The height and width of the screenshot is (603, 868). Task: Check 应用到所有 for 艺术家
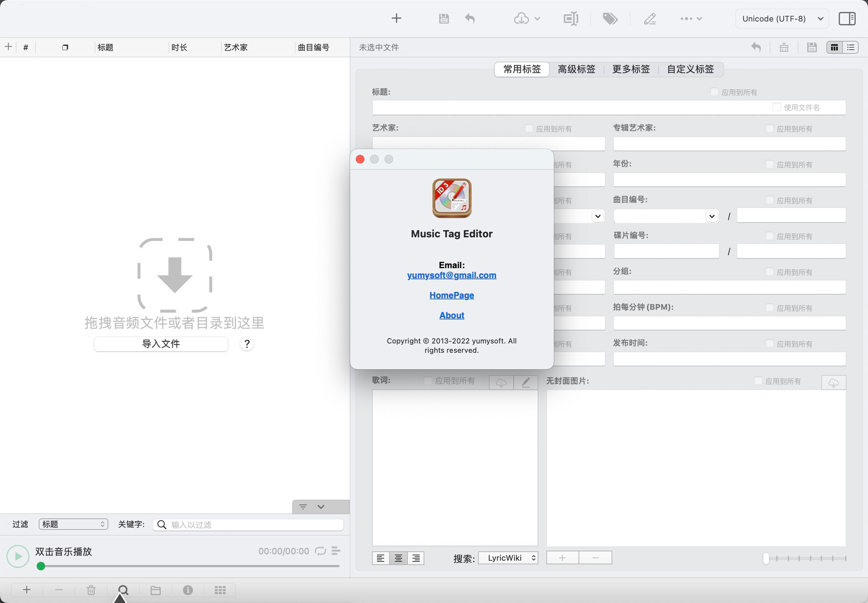point(529,128)
